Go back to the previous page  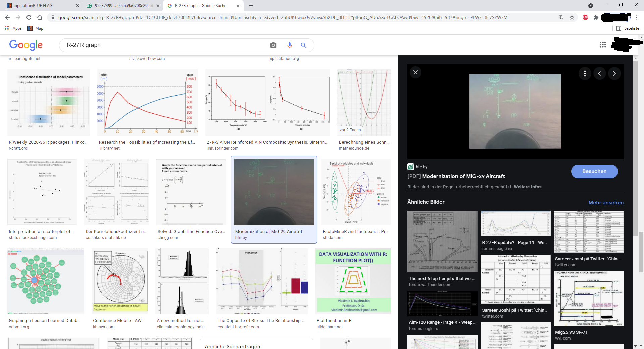pos(7,17)
